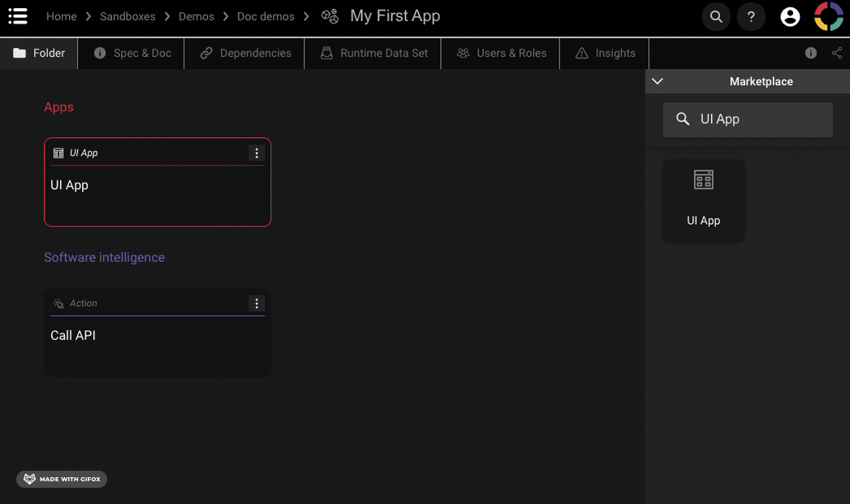Navigate to Sandboxes in breadcrumb
This screenshot has height=504, width=850.
point(127,16)
